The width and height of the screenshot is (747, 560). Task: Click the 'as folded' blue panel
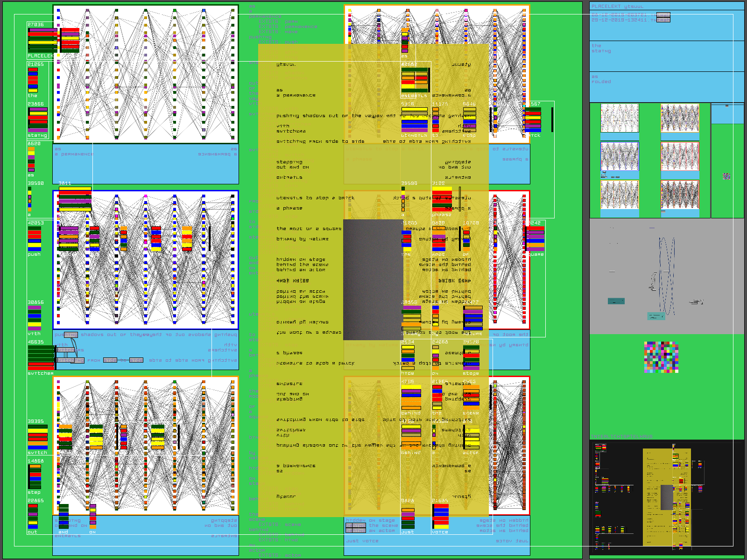[666, 86]
